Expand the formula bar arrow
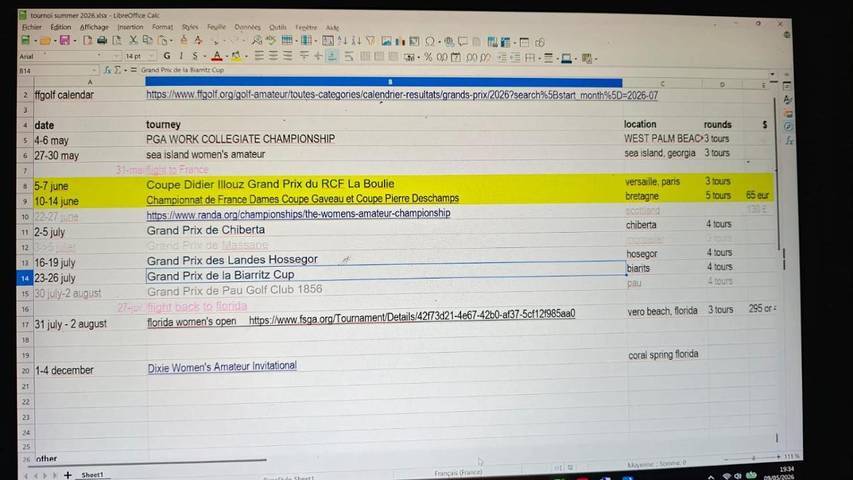This screenshot has height=480, width=853. 772,75
